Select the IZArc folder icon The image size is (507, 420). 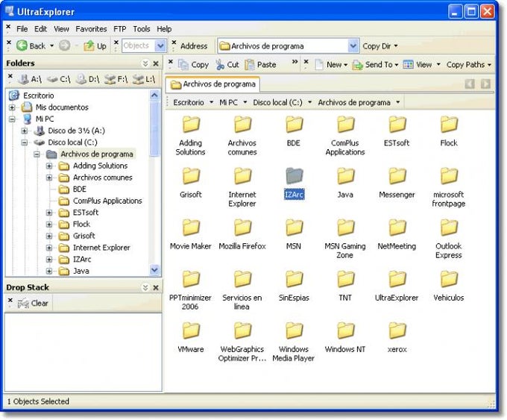(x=294, y=176)
